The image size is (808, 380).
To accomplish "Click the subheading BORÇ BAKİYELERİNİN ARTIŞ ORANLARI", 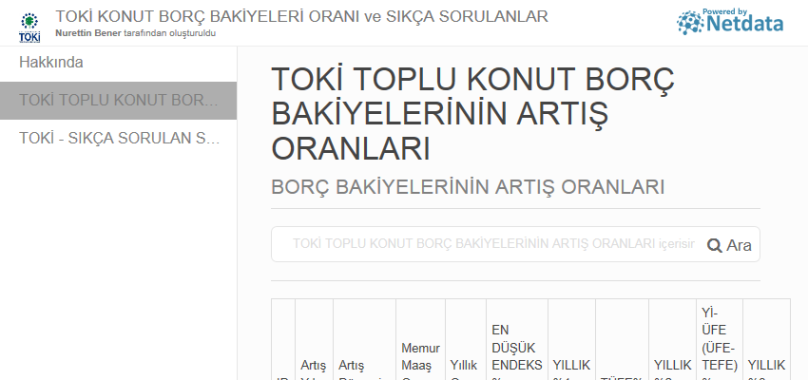I will pyautogui.click(x=468, y=187).
